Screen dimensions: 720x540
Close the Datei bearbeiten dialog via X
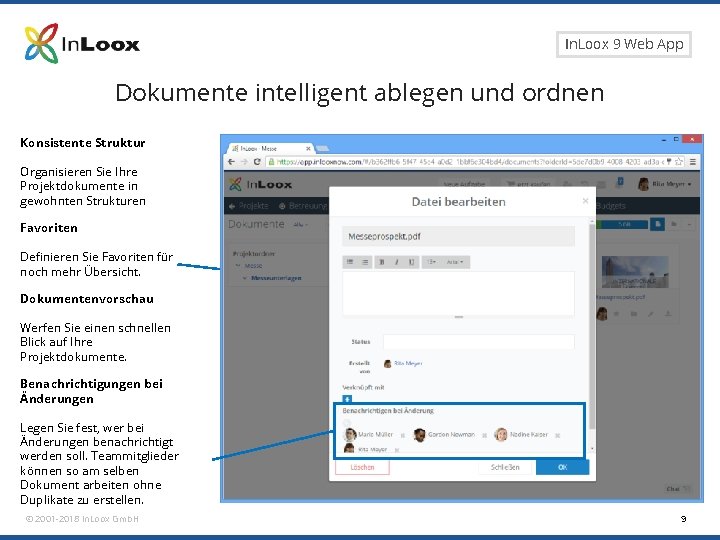(x=585, y=201)
